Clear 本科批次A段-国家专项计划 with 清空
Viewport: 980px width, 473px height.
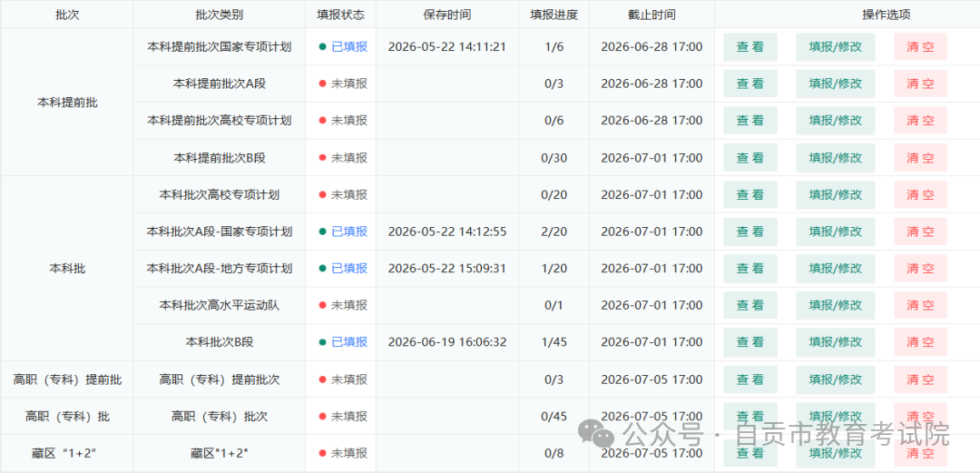click(x=920, y=232)
